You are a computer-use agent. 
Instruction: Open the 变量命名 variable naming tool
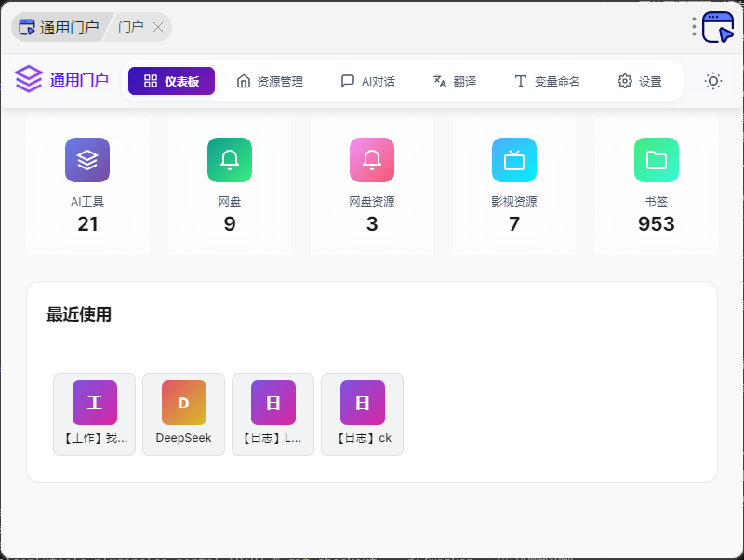(x=547, y=81)
